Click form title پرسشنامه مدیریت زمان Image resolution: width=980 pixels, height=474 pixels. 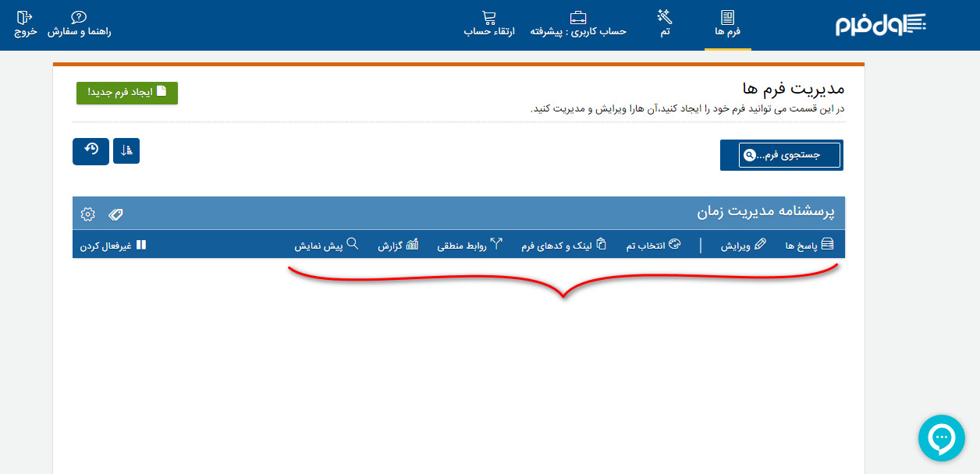765,212
